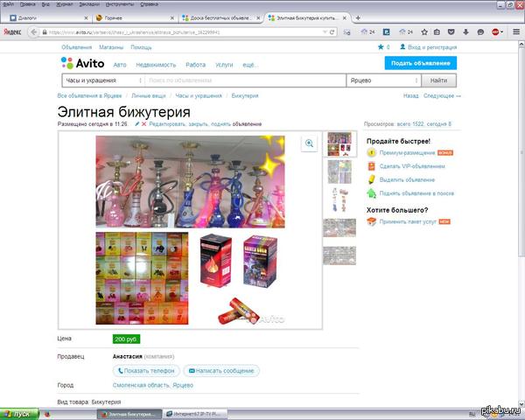Click the browser URL address bar
The width and height of the screenshot is (525, 420).
click(x=184, y=32)
